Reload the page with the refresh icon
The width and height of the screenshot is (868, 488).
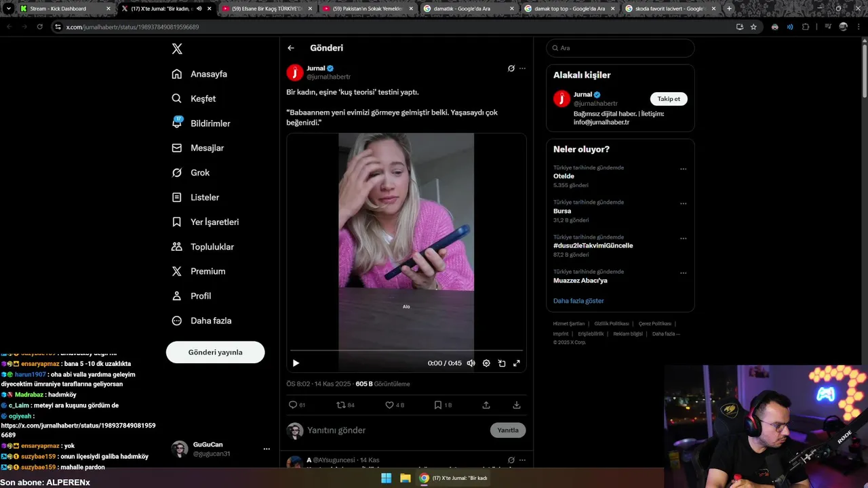point(40,27)
